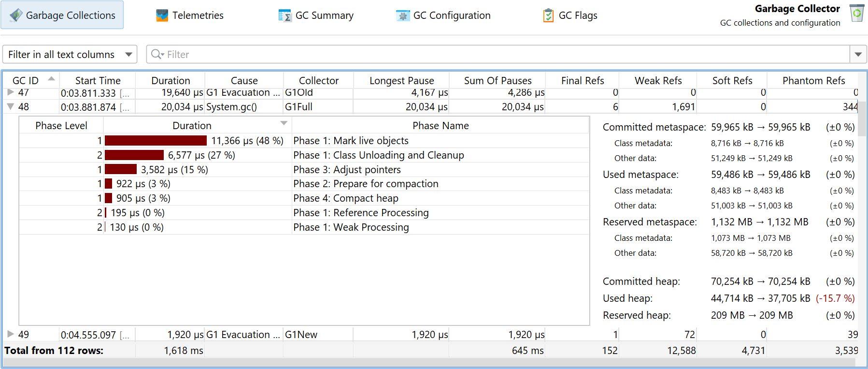The image size is (868, 369).
Task: Expand GC ID 47 row
Action: click(x=11, y=92)
